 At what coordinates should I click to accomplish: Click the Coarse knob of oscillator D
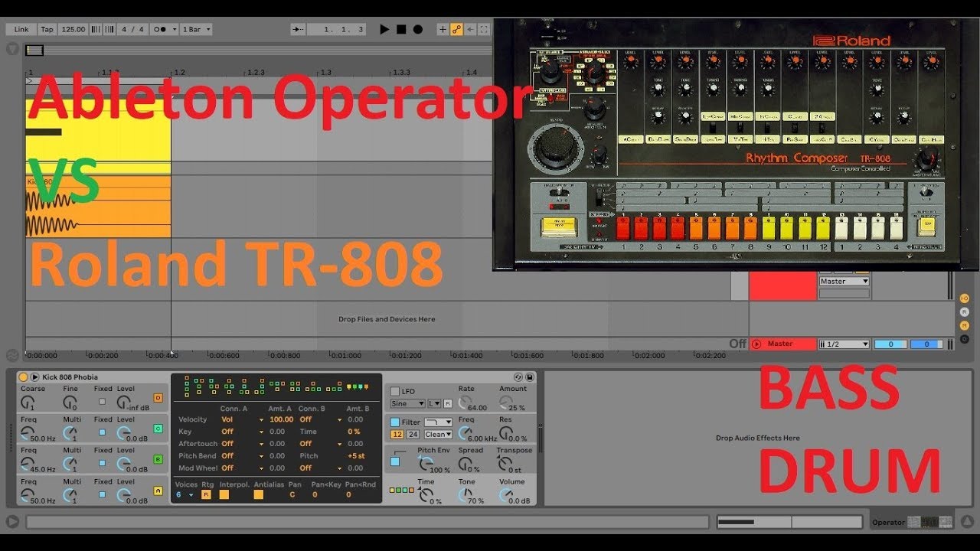tap(28, 401)
